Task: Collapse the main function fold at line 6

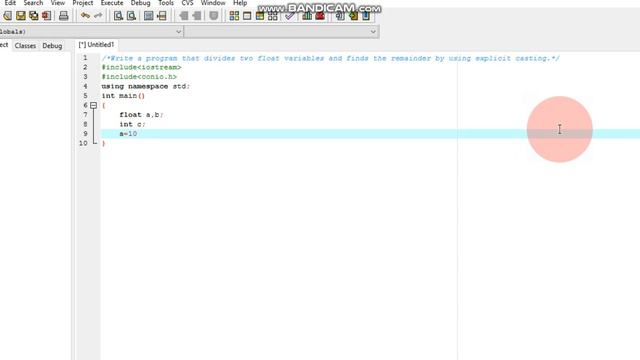Action: 93,106
